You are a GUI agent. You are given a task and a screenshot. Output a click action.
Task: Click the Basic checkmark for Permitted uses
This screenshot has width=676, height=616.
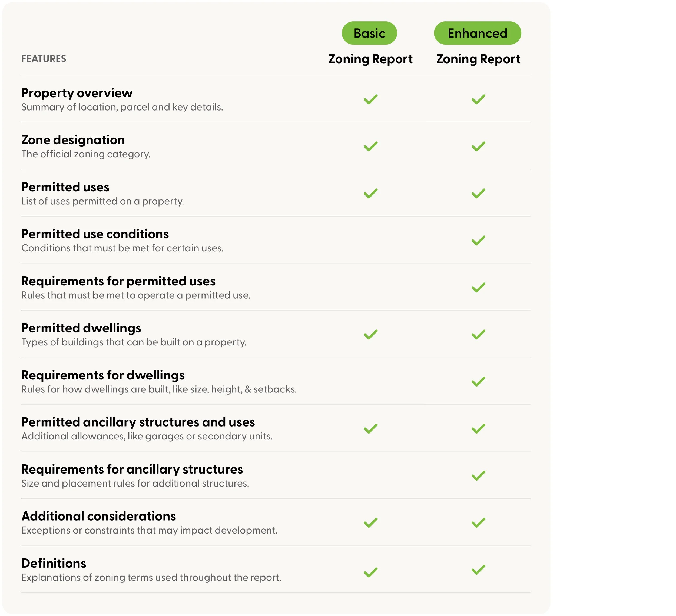[370, 193]
